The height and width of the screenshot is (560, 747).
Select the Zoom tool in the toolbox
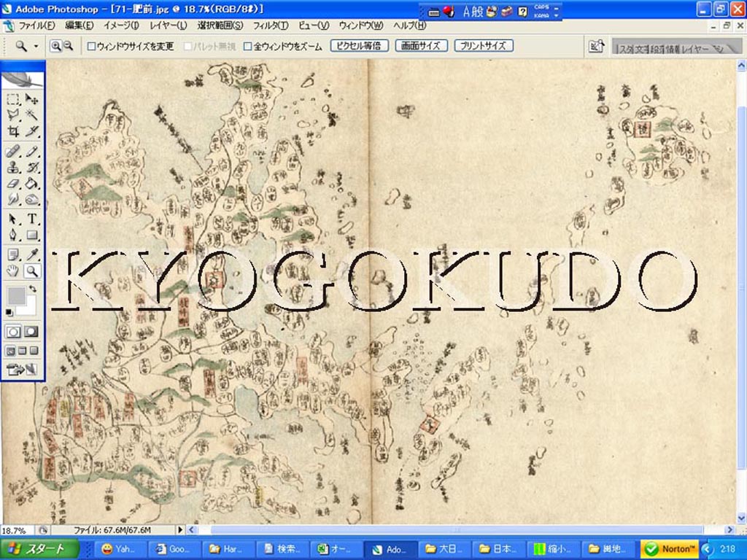click(31, 271)
